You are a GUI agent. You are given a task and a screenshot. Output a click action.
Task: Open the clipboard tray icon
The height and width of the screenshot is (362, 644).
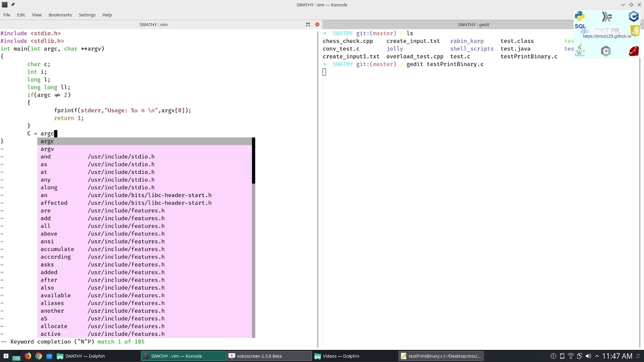[x=579, y=356]
